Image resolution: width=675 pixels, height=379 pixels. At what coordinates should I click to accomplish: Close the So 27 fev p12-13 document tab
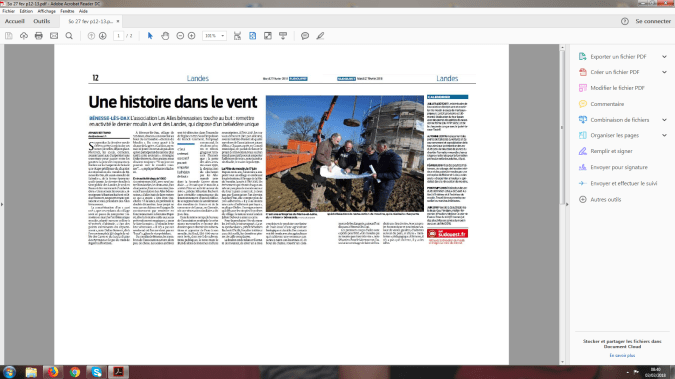coord(118,21)
